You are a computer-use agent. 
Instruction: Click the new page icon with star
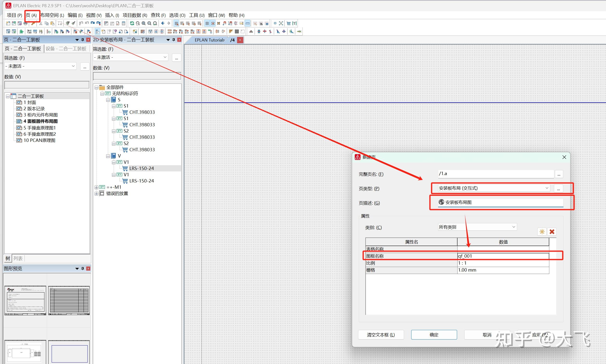103,31
